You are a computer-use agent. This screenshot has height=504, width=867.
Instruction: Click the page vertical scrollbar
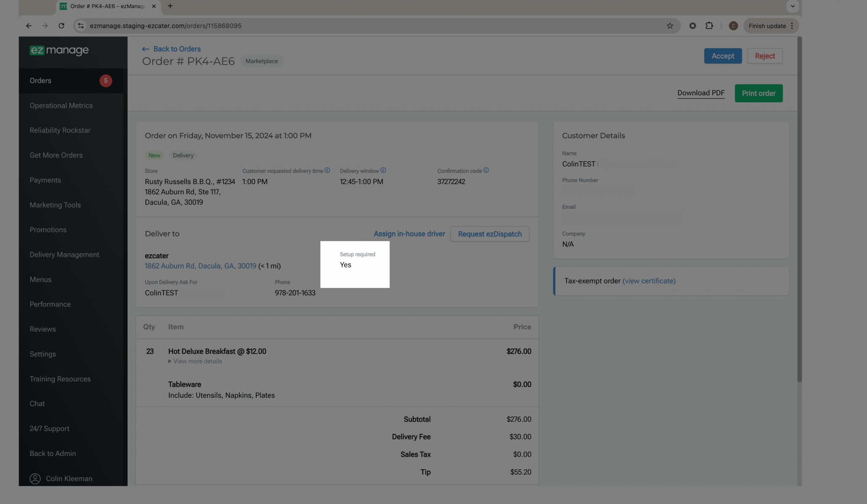coord(799,210)
